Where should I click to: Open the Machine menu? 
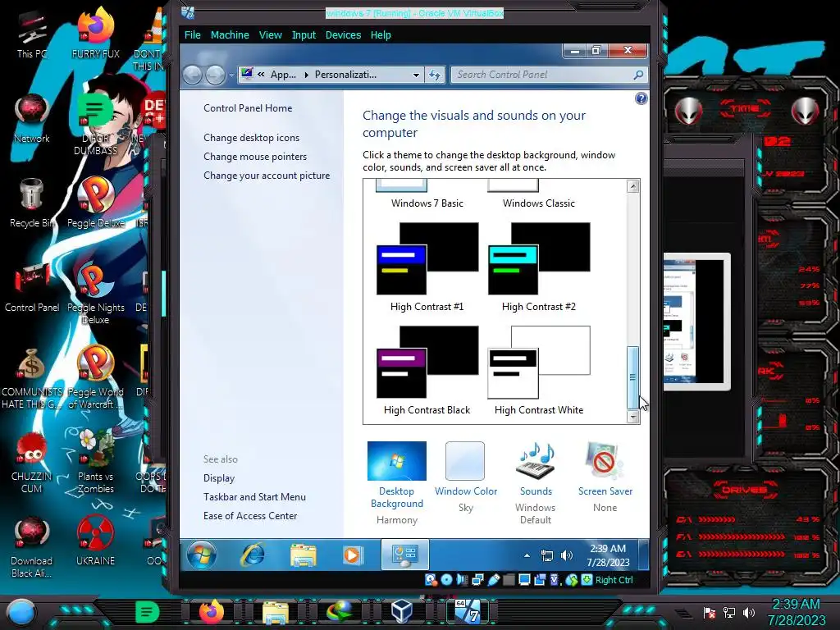[x=230, y=34]
